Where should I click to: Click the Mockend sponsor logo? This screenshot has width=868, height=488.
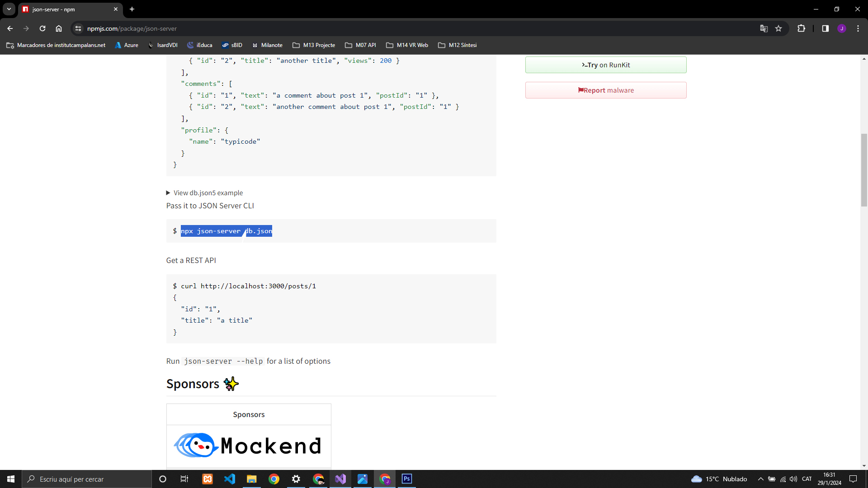248,446
